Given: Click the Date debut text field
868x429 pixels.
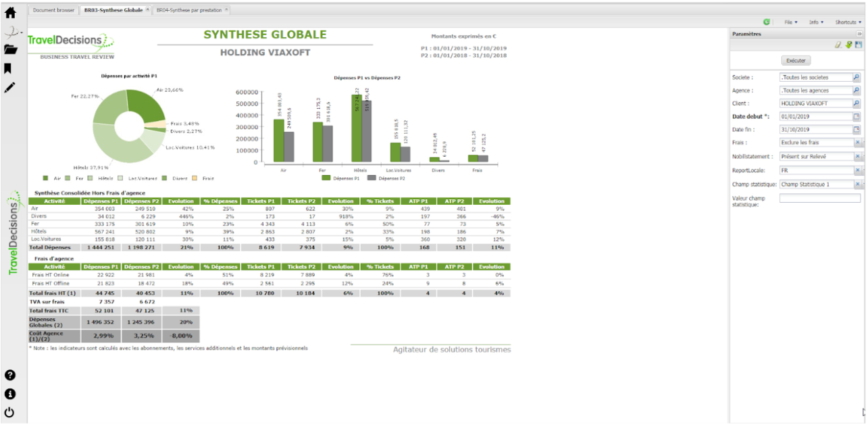Looking at the screenshot, I should 815,117.
